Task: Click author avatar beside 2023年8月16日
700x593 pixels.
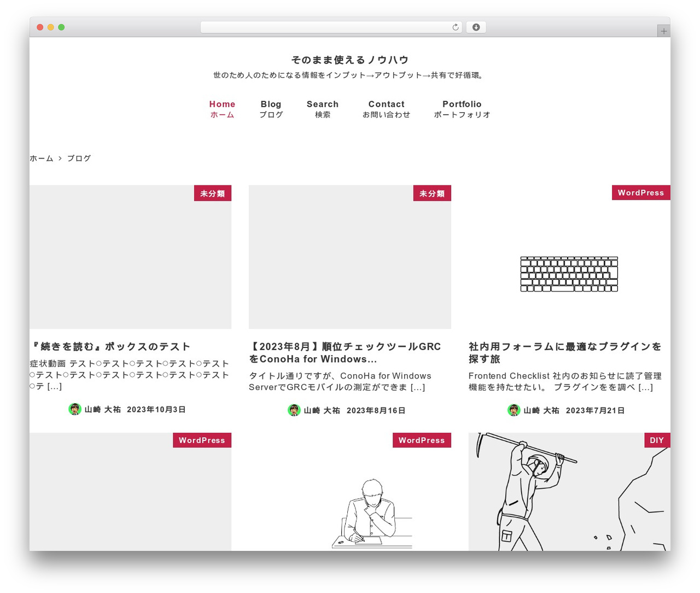Action: point(294,410)
